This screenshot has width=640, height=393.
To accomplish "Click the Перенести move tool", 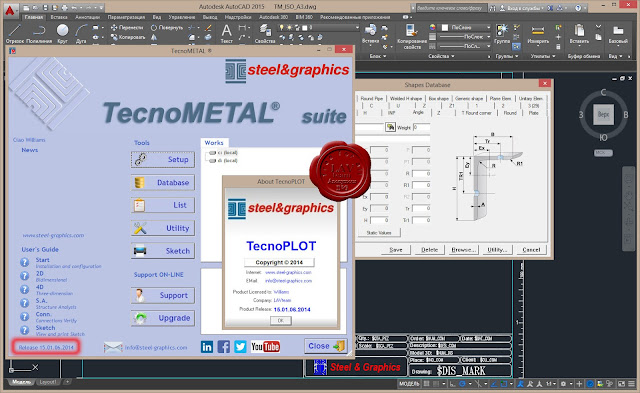I will pos(127,27).
